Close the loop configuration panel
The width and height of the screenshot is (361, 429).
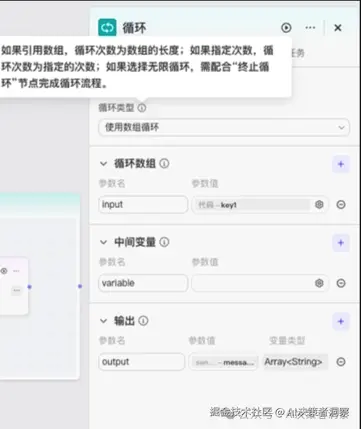coord(338,28)
